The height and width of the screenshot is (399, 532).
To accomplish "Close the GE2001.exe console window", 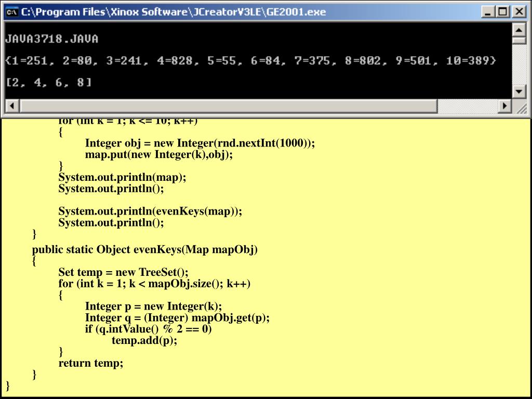I will [519, 12].
